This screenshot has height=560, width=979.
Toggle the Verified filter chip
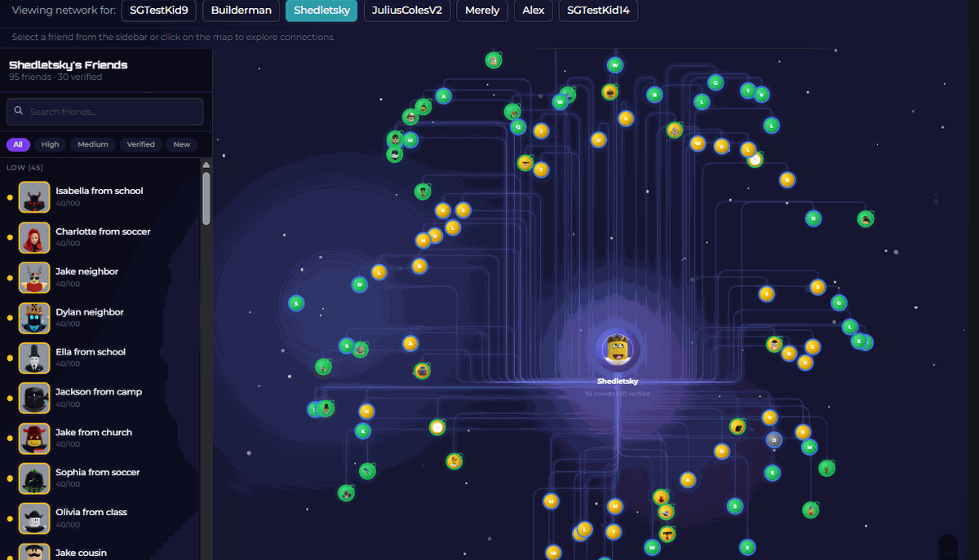[140, 144]
